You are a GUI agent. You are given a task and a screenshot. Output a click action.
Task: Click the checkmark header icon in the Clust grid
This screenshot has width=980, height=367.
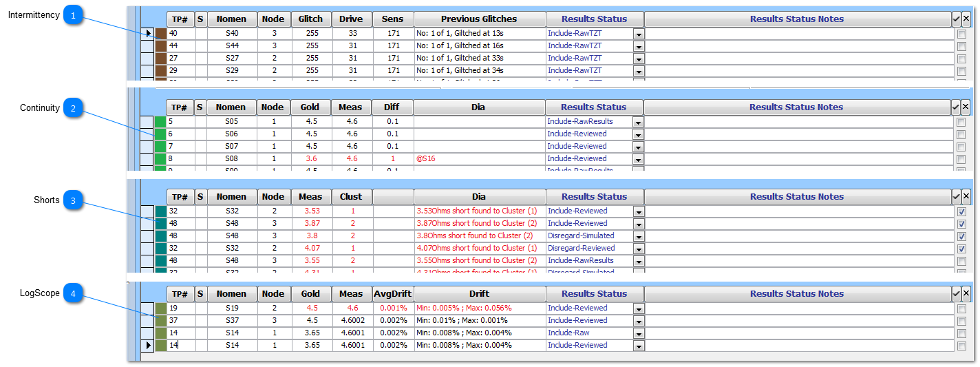tap(956, 196)
